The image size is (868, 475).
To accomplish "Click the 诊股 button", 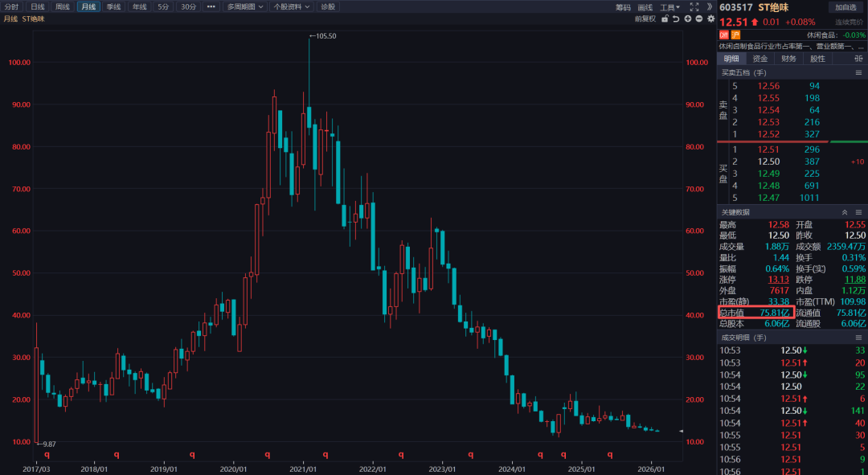I will click(x=328, y=6).
